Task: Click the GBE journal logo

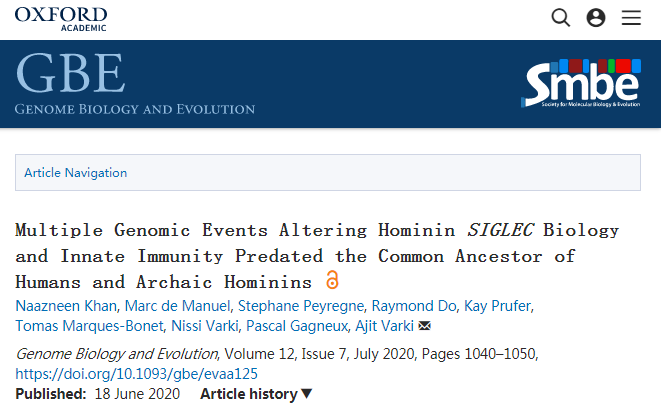Action: [x=135, y=84]
